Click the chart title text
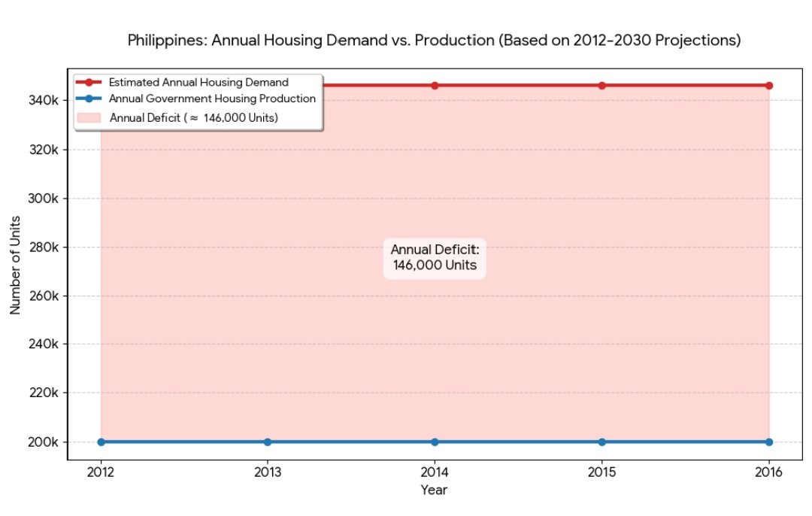Screen dimensions: 812x516 434,41
